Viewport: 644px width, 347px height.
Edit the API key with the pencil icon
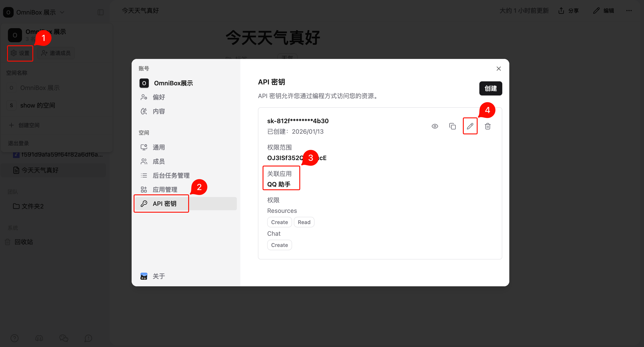click(x=470, y=126)
